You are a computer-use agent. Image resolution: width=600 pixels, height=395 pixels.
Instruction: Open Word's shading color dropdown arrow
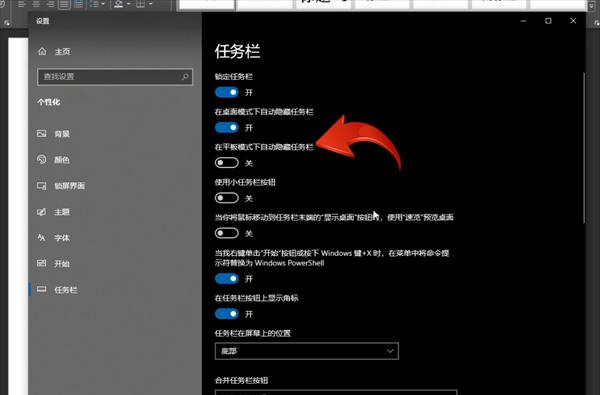tap(128, 4)
